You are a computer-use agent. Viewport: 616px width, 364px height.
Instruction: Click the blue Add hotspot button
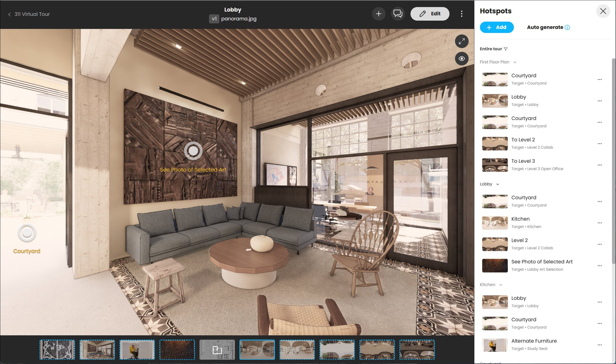497,27
